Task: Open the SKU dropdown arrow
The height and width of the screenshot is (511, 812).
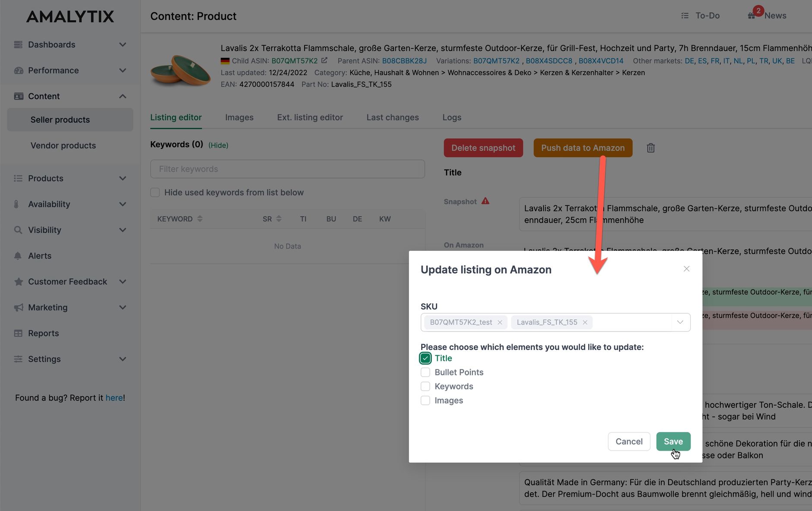Action: pos(680,322)
